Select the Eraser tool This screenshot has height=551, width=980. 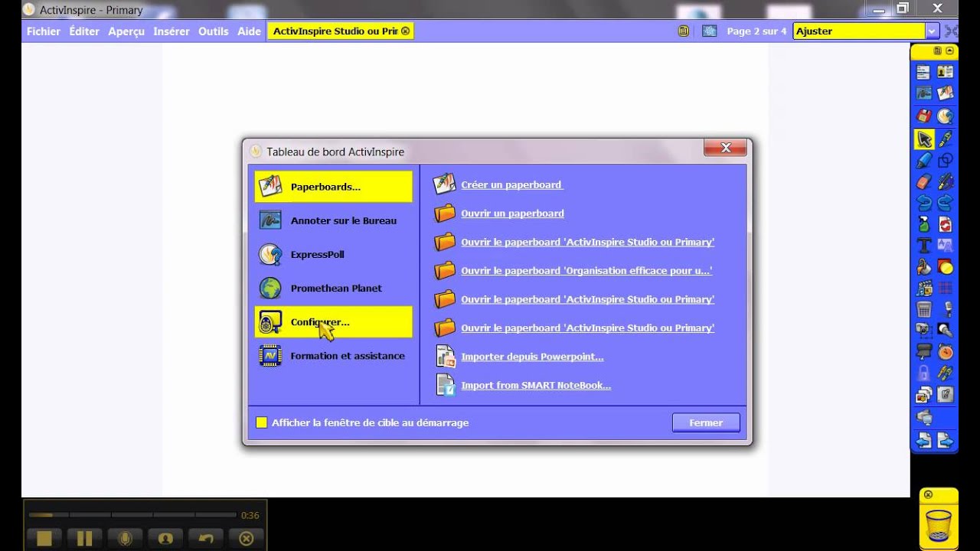coord(924,182)
